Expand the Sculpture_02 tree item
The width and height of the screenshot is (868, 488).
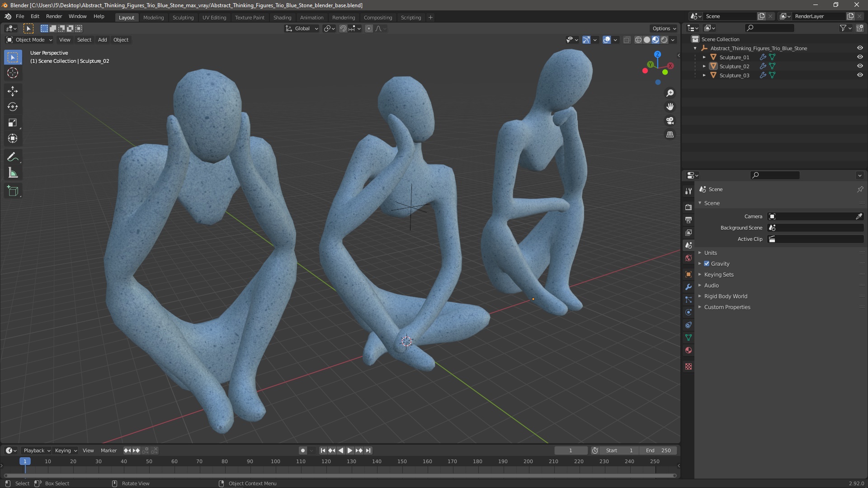(x=704, y=66)
